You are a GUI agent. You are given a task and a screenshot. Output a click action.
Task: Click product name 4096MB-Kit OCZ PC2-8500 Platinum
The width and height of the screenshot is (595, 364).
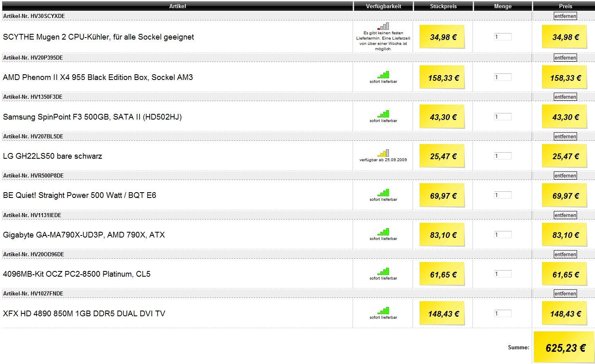(77, 274)
